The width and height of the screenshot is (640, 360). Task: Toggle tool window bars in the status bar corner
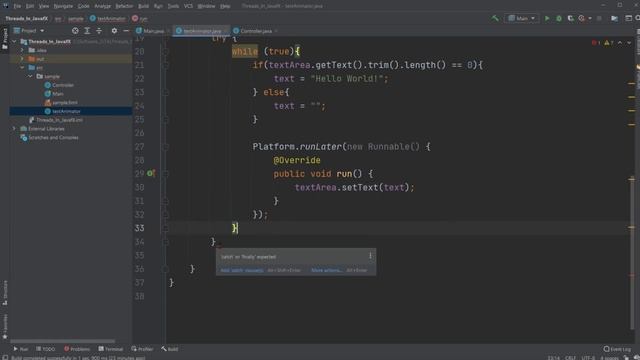(5, 358)
